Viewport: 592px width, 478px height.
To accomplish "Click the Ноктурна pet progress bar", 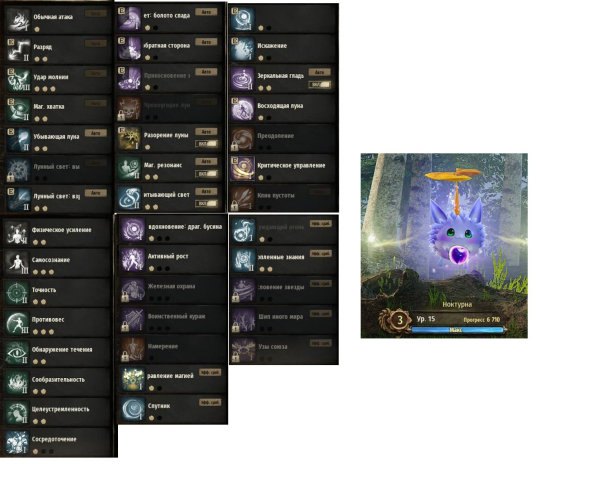I will click(458, 330).
